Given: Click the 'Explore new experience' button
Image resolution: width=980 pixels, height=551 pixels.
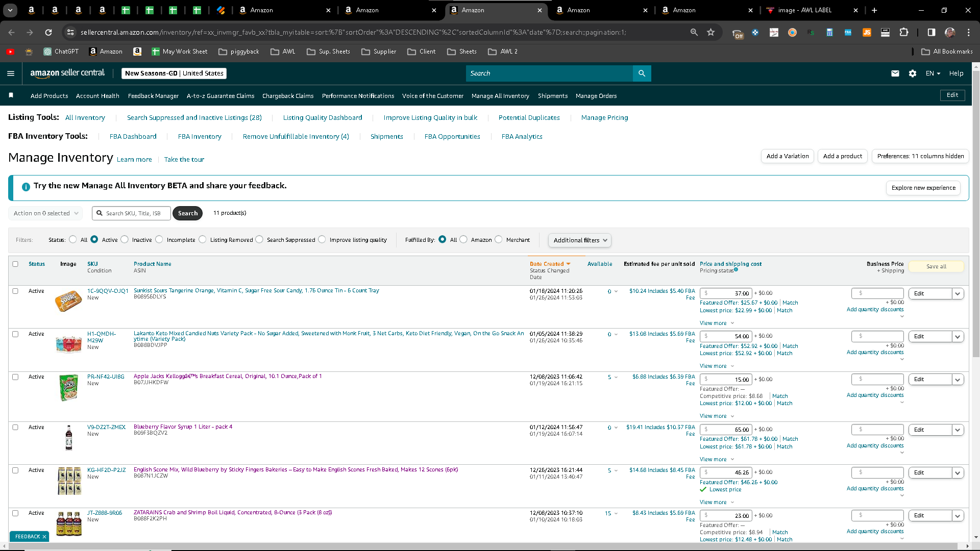Looking at the screenshot, I should (923, 188).
